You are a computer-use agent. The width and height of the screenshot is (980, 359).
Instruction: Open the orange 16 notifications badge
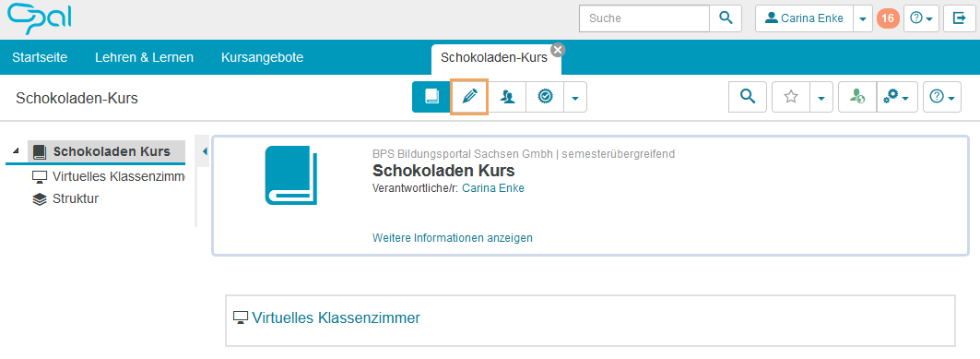click(x=888, y=18)
